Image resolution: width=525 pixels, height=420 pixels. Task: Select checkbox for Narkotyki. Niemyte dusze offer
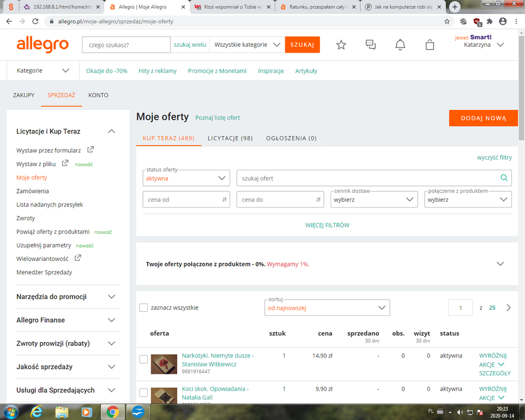[x=143, y=360]
